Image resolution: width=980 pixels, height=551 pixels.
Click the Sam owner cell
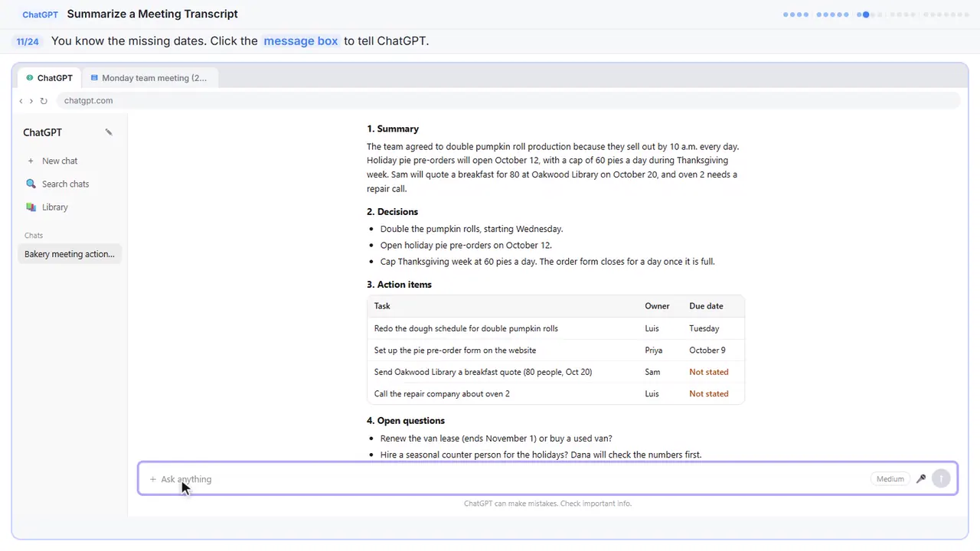tap(652, 372)
